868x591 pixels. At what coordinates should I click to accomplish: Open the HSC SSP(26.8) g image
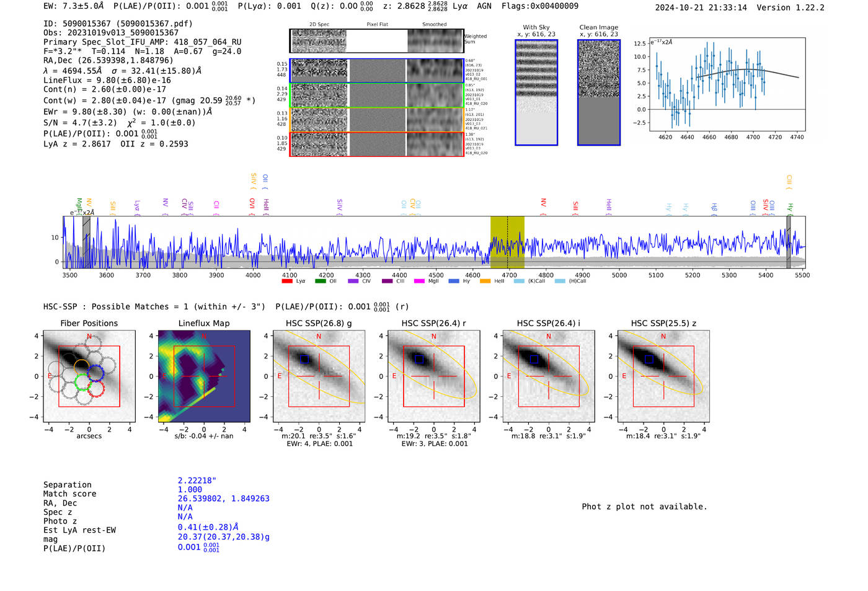319,376
